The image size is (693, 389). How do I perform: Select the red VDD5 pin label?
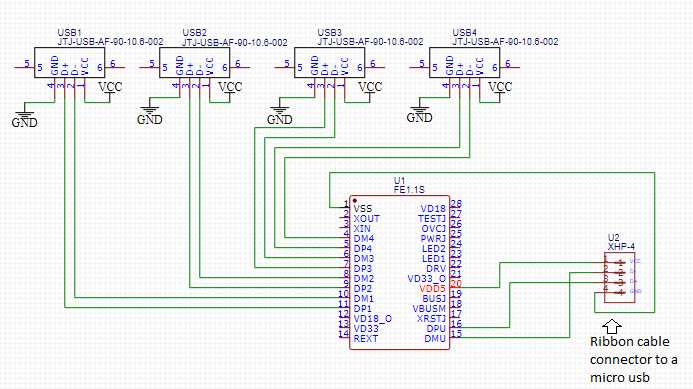point(433,289)
